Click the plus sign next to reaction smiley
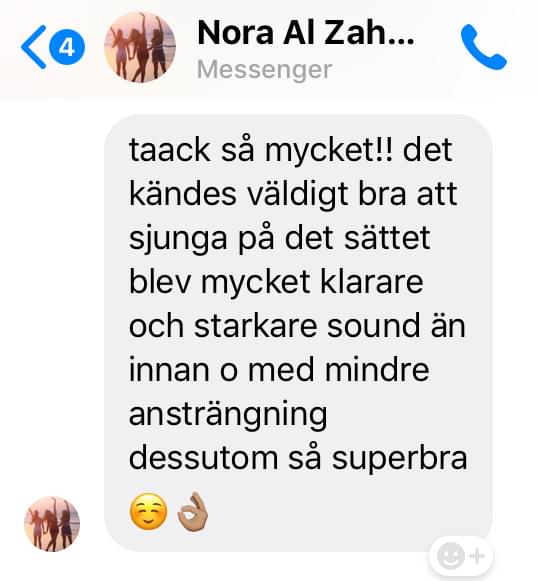This screenshot has height=581, width=538. [x=477, y=556]
